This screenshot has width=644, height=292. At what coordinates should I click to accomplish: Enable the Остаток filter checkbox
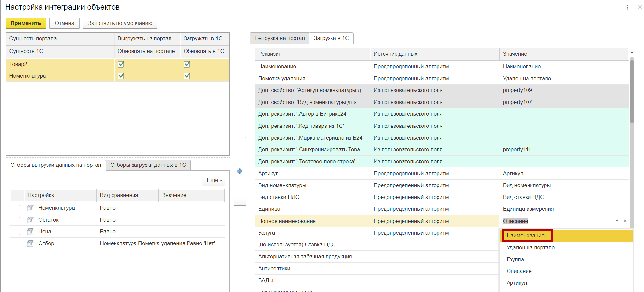tap(17, 220)
